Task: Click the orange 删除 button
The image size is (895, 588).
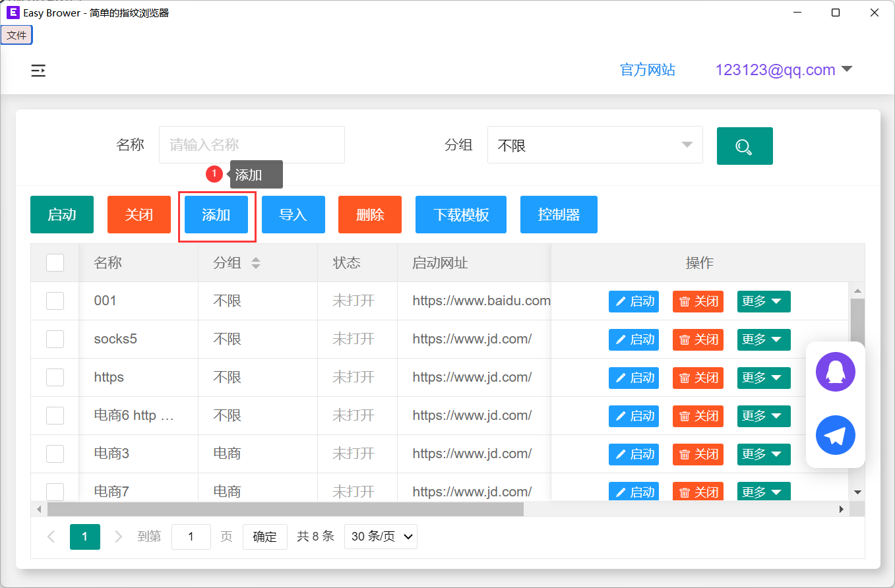Action: [370, 214]
